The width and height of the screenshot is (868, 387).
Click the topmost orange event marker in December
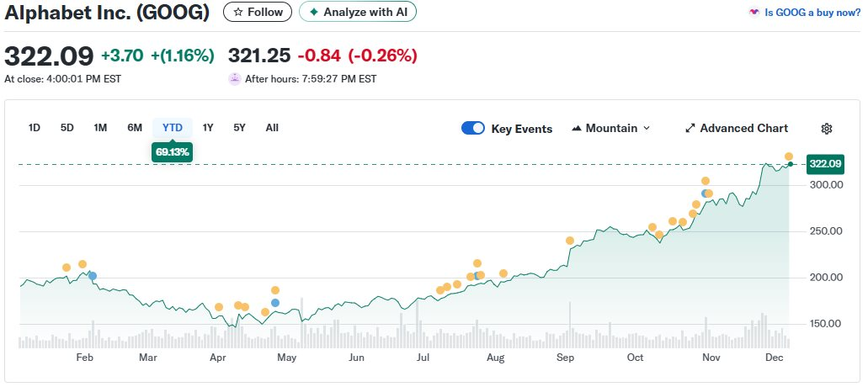click(x=789, y=156)
